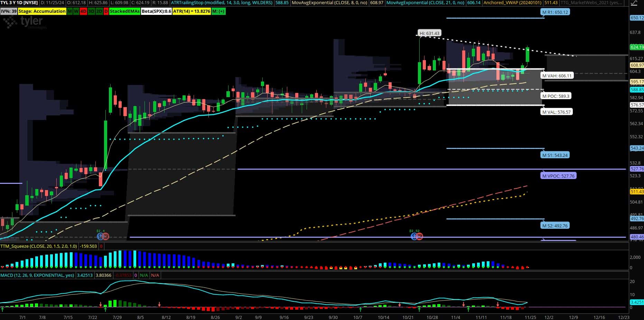Click the 2D timeframe label
The height and width of the screenshot is (320, 644).
(x=99, y=11)
